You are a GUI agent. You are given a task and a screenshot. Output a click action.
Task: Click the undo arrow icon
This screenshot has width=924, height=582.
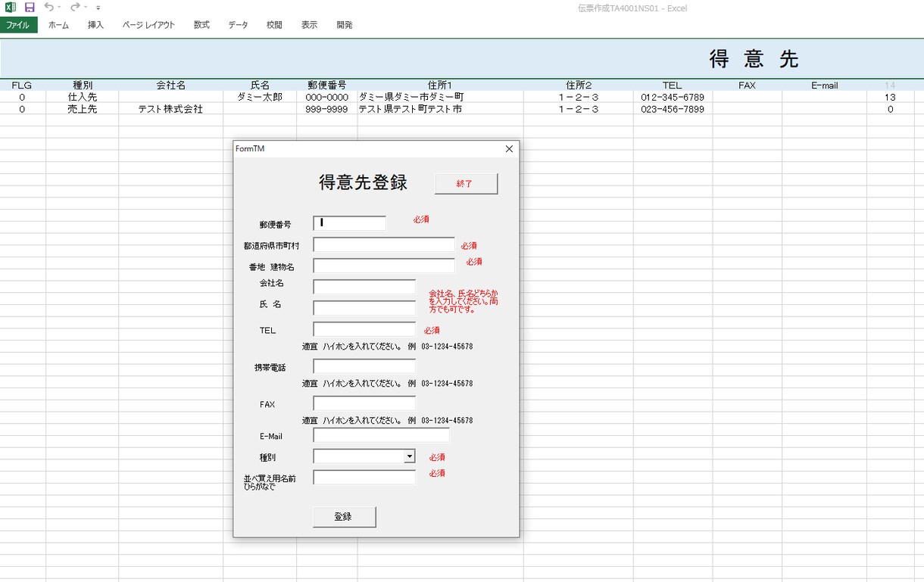pos(48,7)
